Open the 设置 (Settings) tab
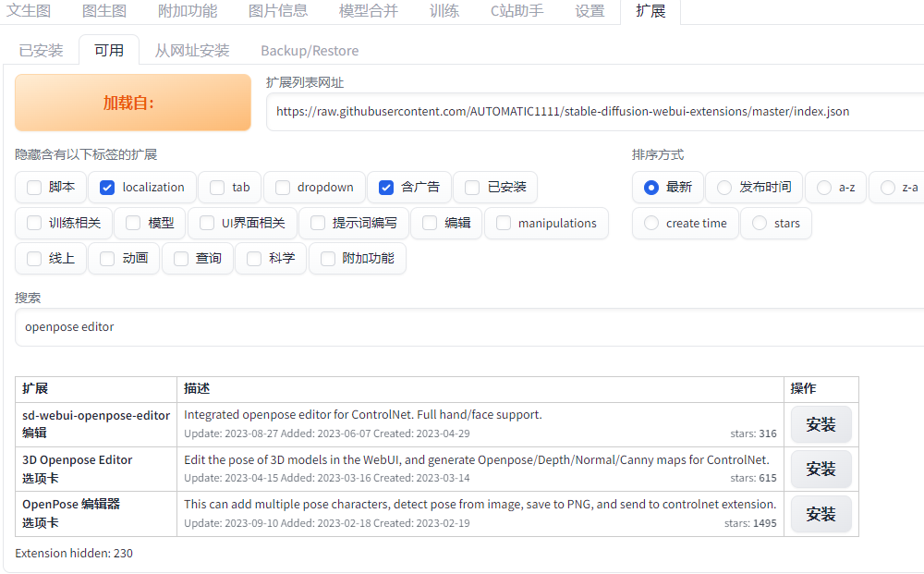 [590, 12]
